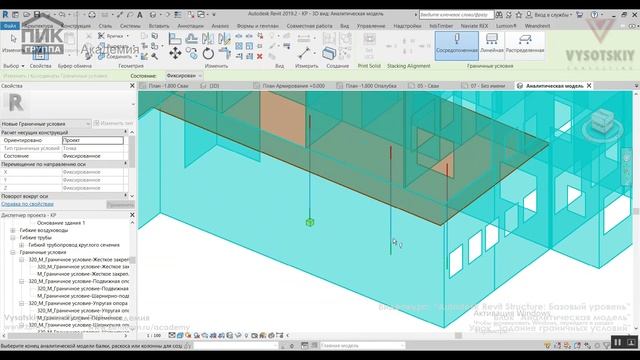Select the Линейная boundary condition tool

pyautogui.click(x=492, y=46)
